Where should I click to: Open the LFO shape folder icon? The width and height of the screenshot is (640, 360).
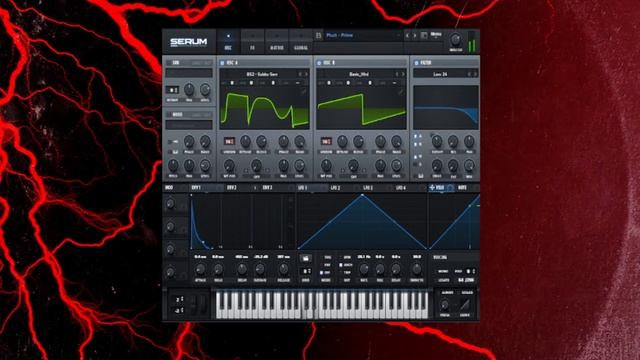(x=305, y=258)
